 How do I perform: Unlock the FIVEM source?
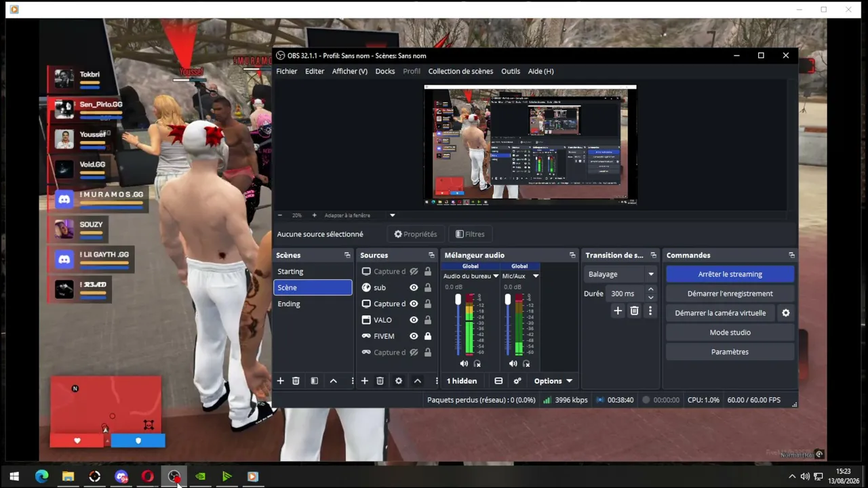[x=428, y=336]
